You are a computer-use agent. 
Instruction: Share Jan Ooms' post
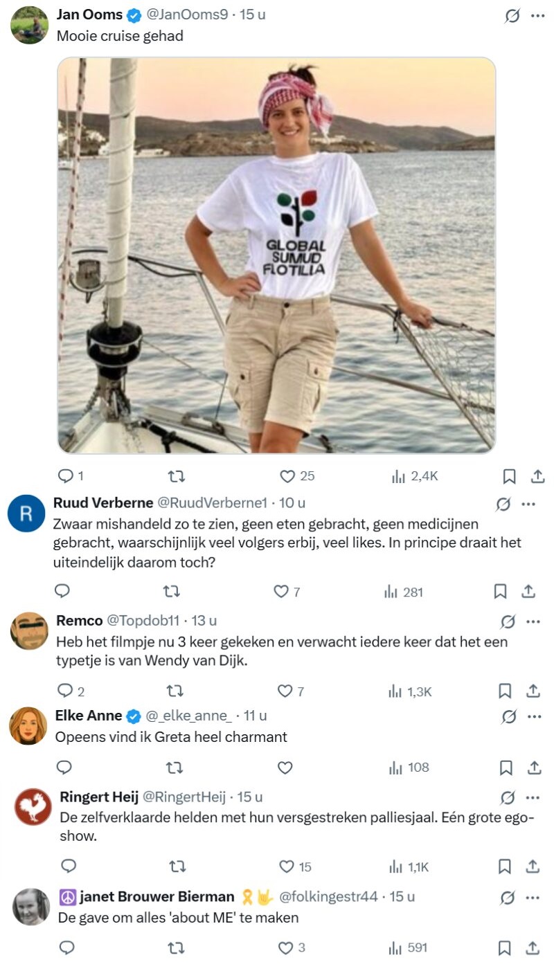pyautogui.click(x=537, y=476)
